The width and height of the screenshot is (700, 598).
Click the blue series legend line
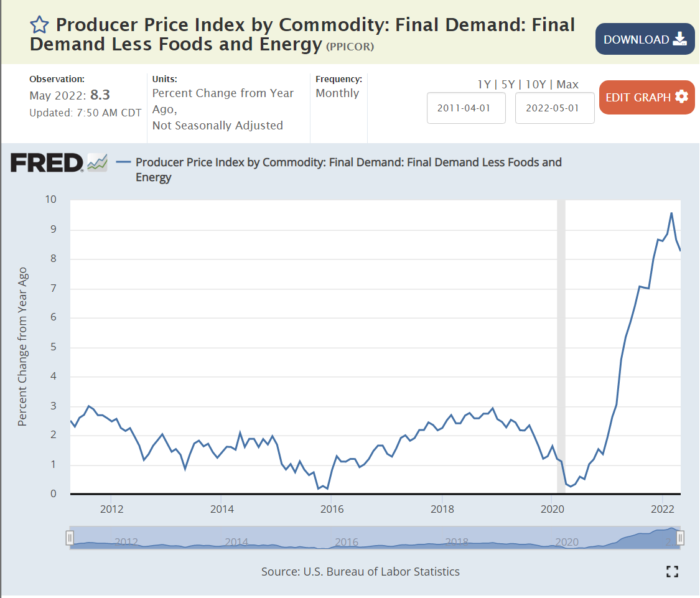click(x=124, y=162)
